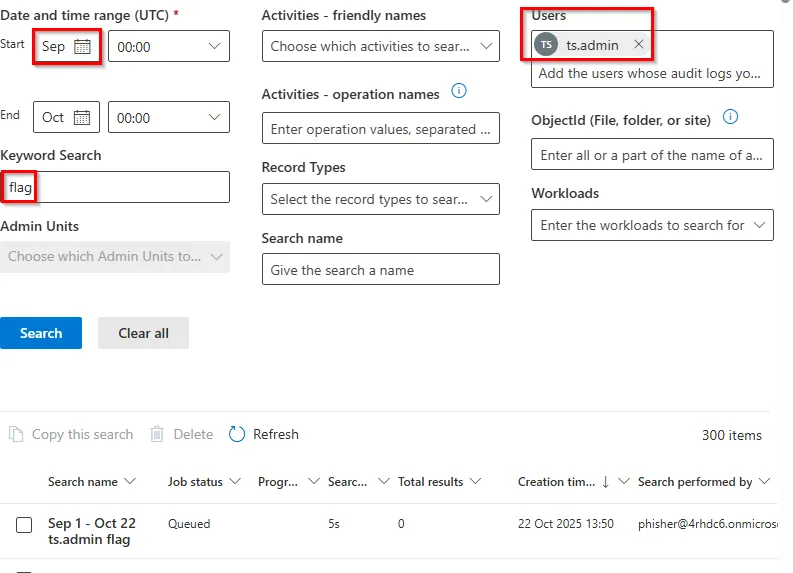Click the Delete trash icon

[x=157, y=434]
